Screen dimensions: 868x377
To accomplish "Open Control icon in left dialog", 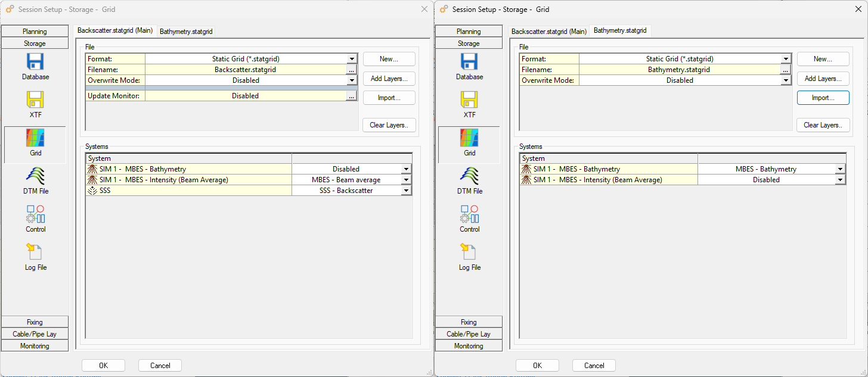I will (x=35, y=214).
